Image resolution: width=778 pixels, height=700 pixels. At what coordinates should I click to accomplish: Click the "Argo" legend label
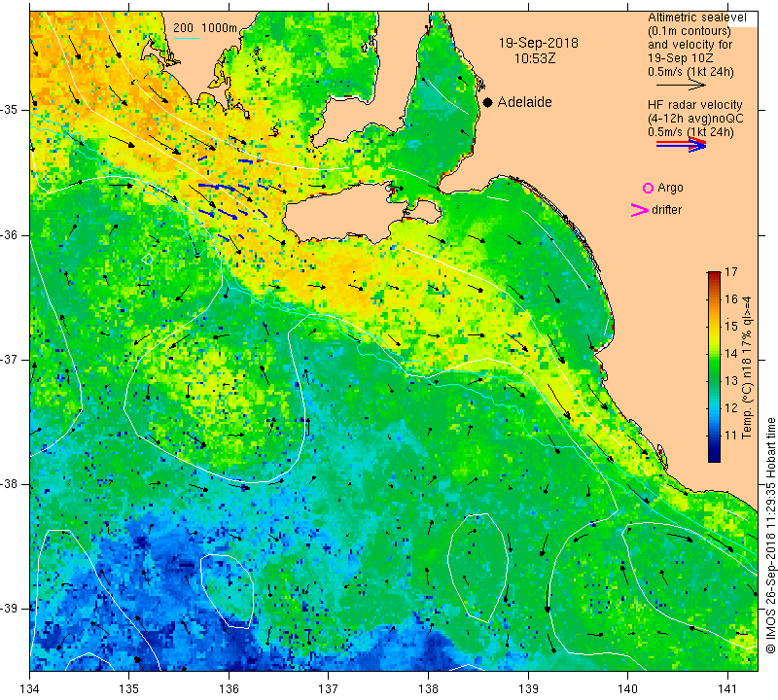[x=670, y=188]
